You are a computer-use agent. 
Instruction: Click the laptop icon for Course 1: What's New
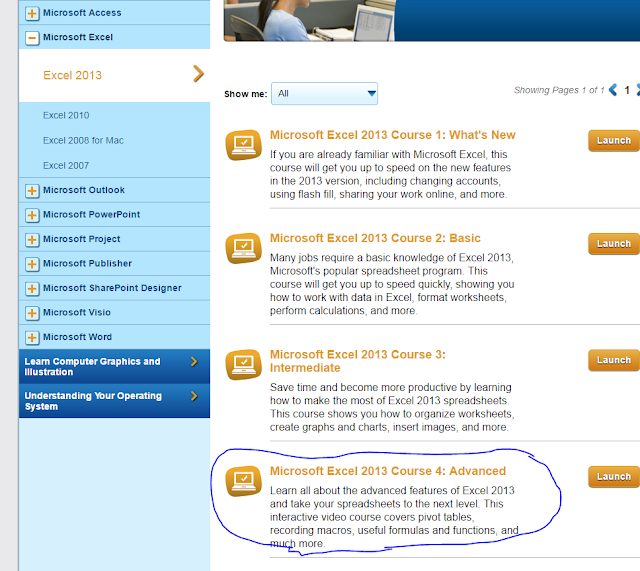click(x=244, y=145)
